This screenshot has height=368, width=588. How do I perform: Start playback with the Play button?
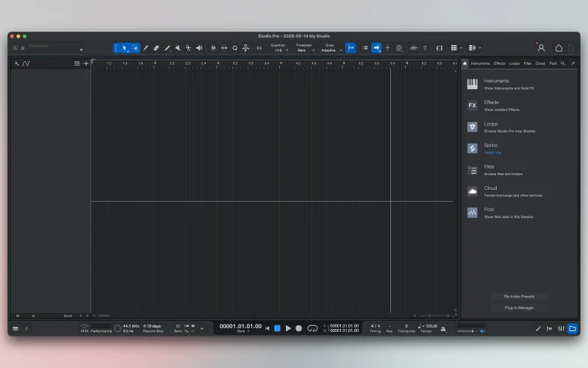click(288, 328)
